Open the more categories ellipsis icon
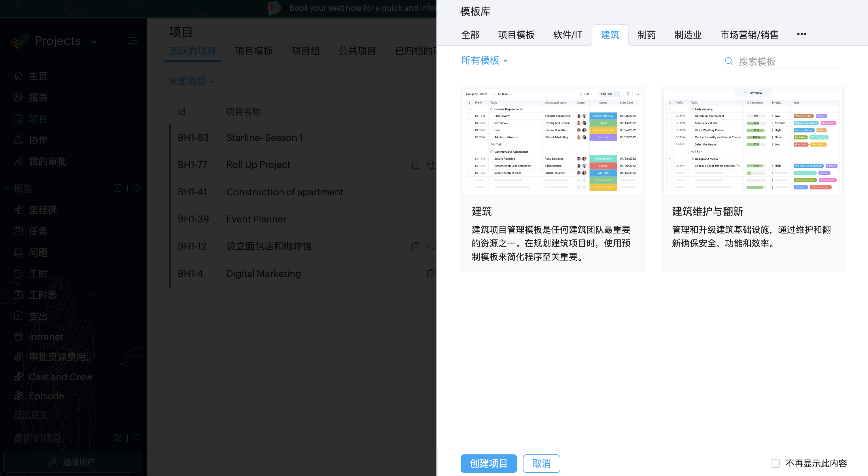The height and width of the screenshot is (476, 868). pos(802,34)
